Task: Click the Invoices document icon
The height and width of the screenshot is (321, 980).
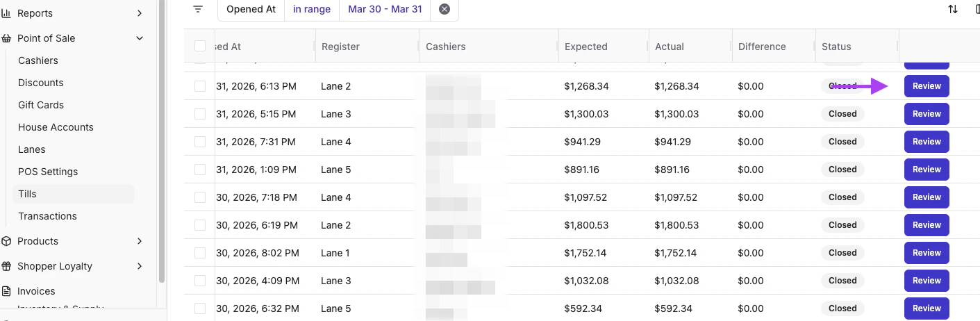Action: [x=6, y=291]
